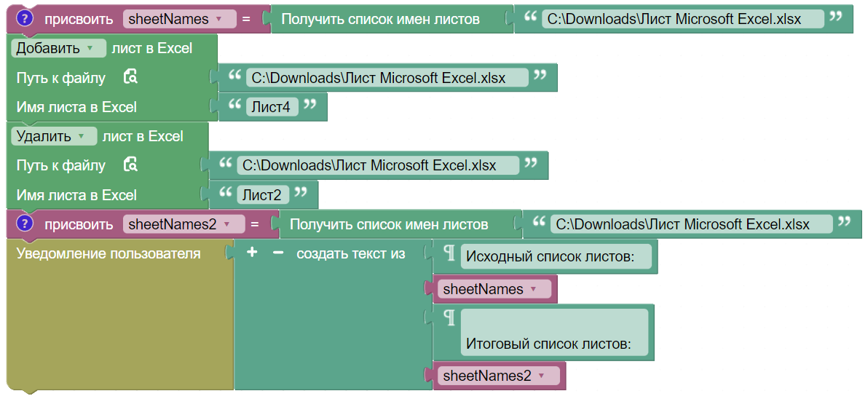Click the plus icon in создать текст из

[252, 253]
